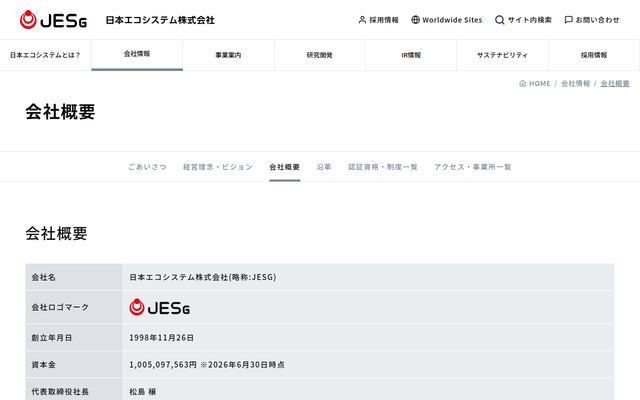Switch to 沿革 tab
The height and width of the screenshot is (400, 640).
coord(324,167)
